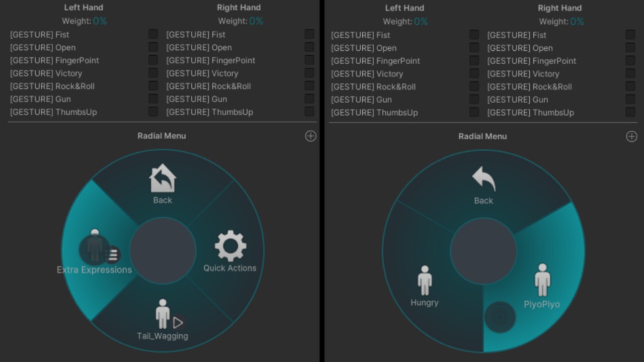Click plus icon beside left Radial Menu

pos(311,136)
